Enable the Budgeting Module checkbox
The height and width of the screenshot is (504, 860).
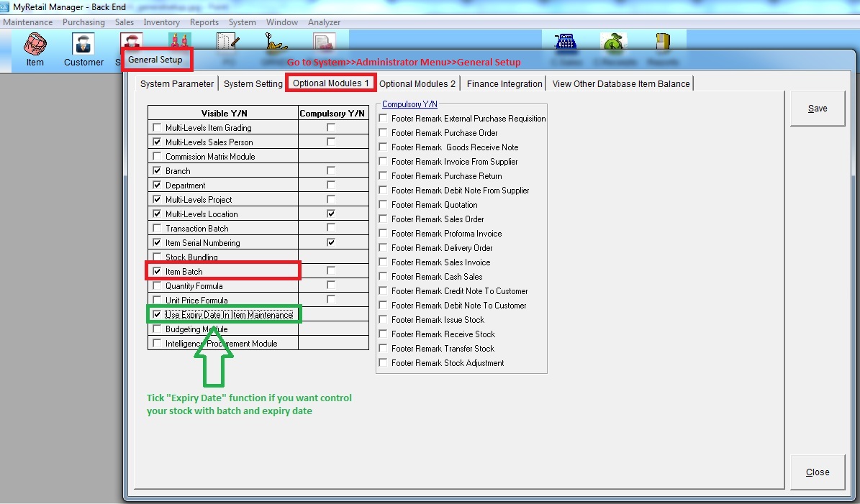pos(158,329)
